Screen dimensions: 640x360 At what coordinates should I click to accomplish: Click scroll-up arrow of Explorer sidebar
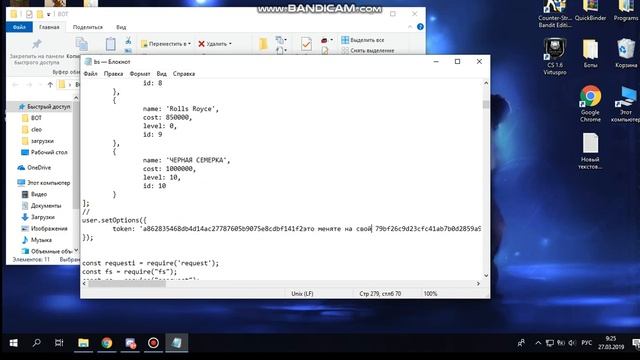click(76, 98)
